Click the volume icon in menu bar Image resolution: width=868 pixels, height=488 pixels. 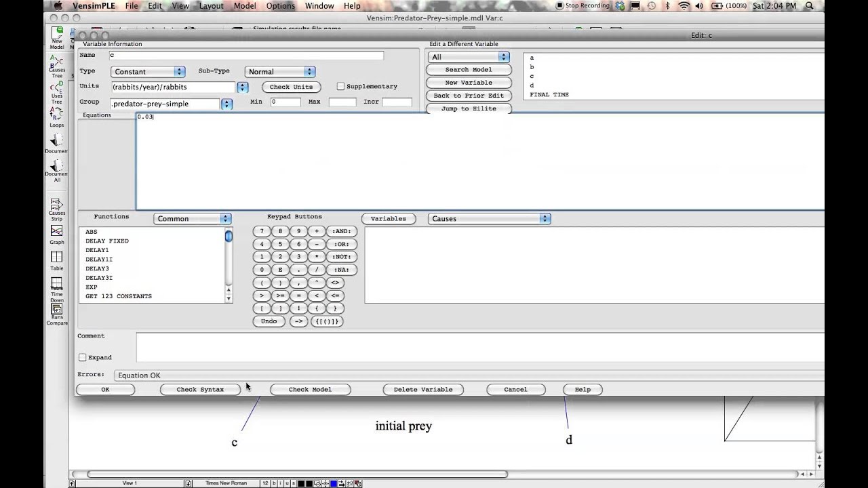tap(699, 6)
